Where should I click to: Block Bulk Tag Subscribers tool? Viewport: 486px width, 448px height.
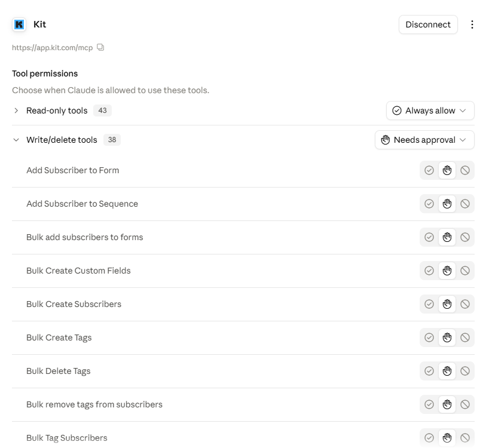(x=465, y=438)
